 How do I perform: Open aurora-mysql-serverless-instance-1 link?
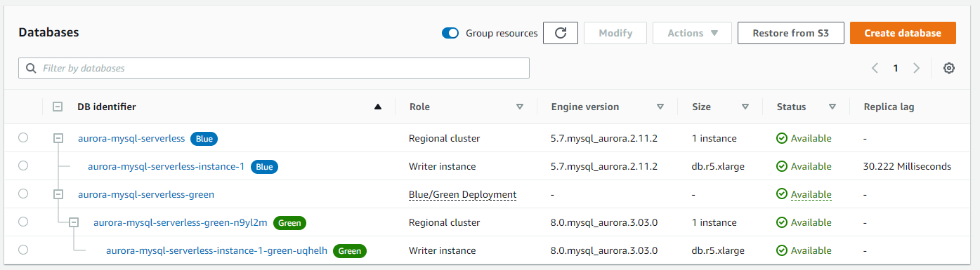(x=166, y=166)
